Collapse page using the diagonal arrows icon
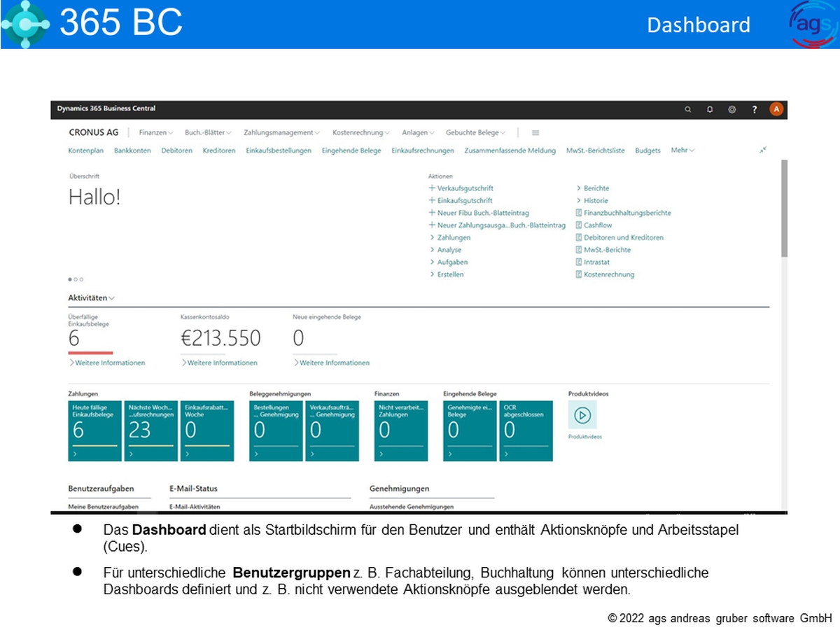The image size is (840, 630). pyautogui.click(x=763, y=149)
